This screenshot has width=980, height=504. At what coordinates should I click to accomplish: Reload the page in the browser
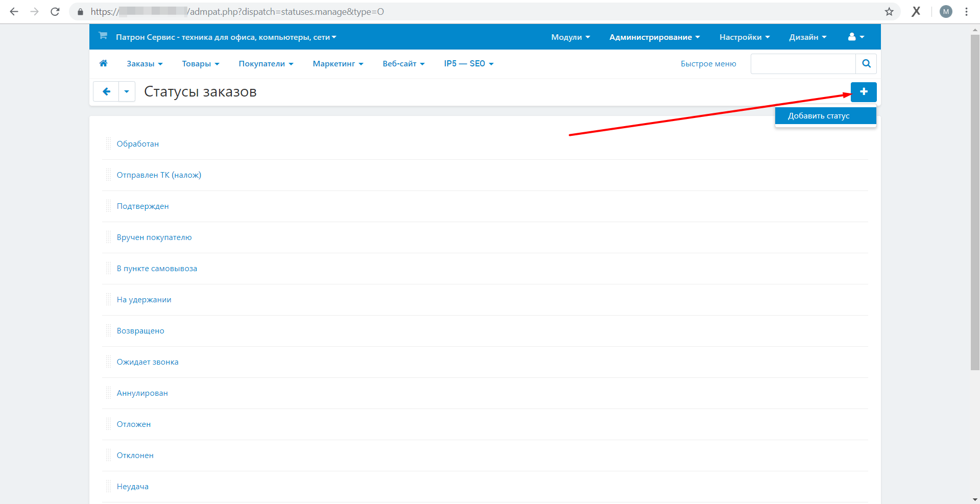(x=55, y=11)
